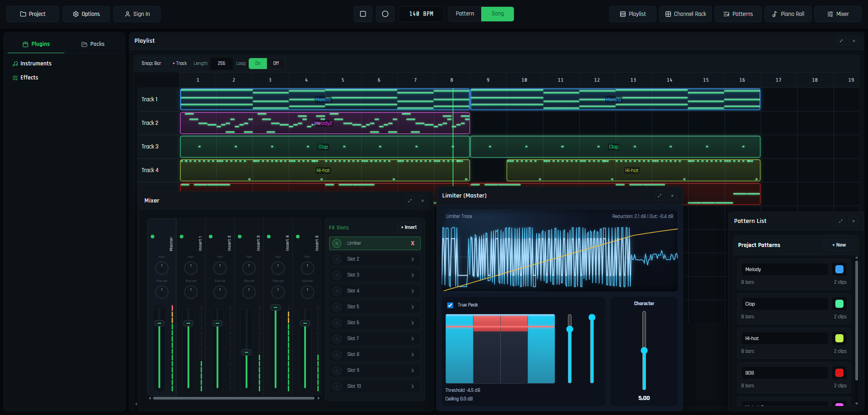The image size is (868, 415).
Task: Open the Snap: Bar setting
Action: click(x=151, y=64)
